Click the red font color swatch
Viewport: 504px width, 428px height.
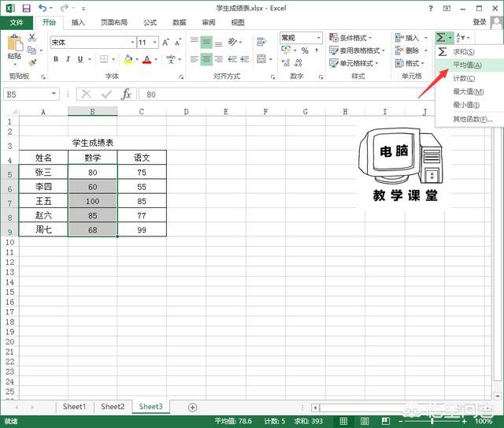146,60
